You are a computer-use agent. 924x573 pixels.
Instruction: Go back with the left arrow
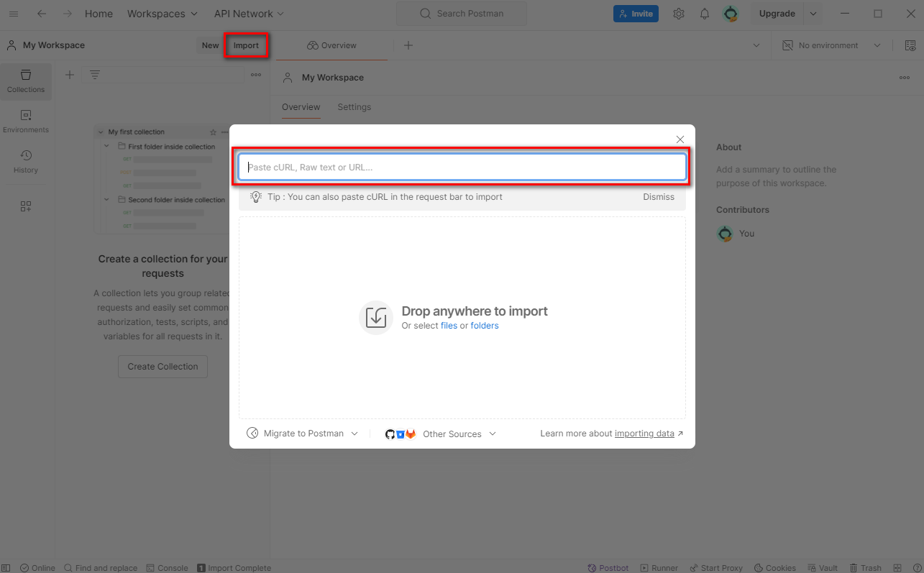pos(42,14)
